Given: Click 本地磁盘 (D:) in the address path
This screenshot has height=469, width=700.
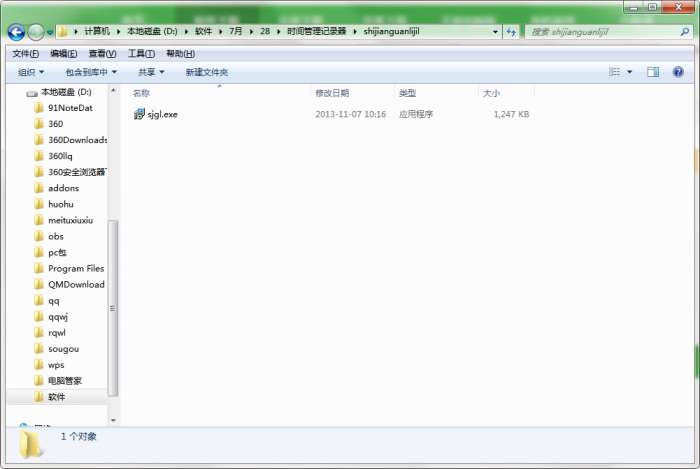Looking at the screenshot, I should 152,31.
